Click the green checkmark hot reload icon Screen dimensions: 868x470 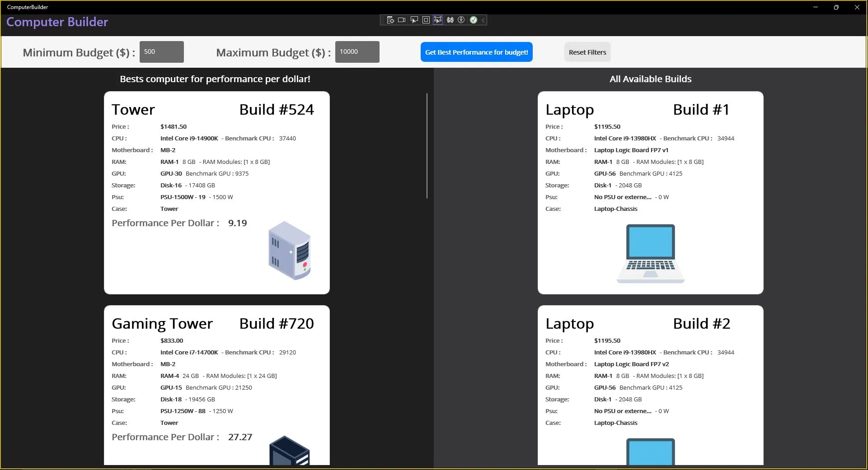pyautogui.click(x=474, y=20)
